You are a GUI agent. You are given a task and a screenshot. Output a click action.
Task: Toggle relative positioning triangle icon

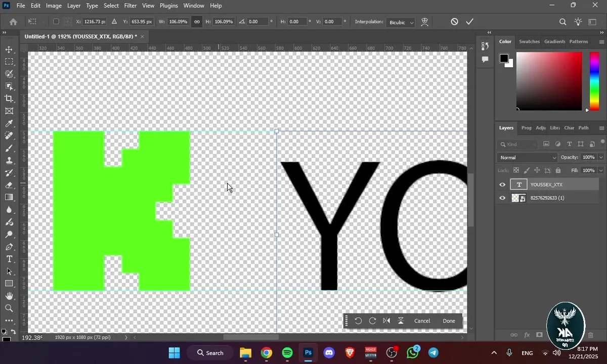pyautogui.click(x=114, y=22)
